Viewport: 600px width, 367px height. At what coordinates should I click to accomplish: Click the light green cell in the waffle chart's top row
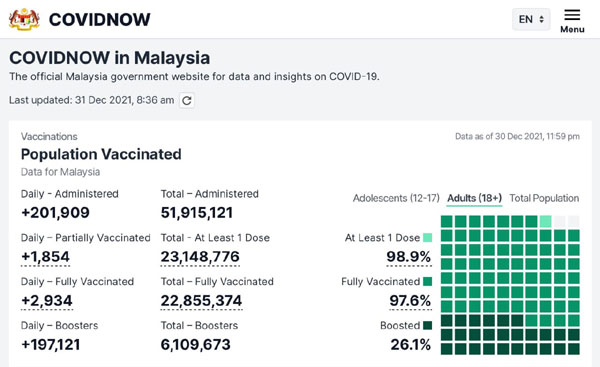(x=545, y=221)
